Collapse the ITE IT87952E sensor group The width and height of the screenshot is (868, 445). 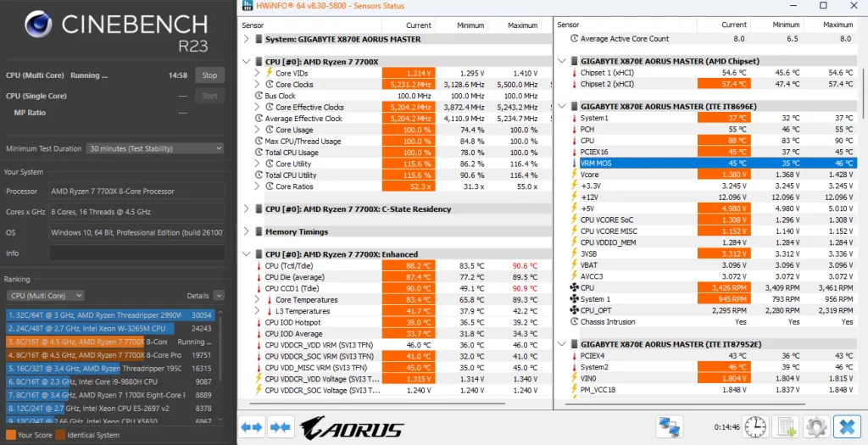click(562, 344)
